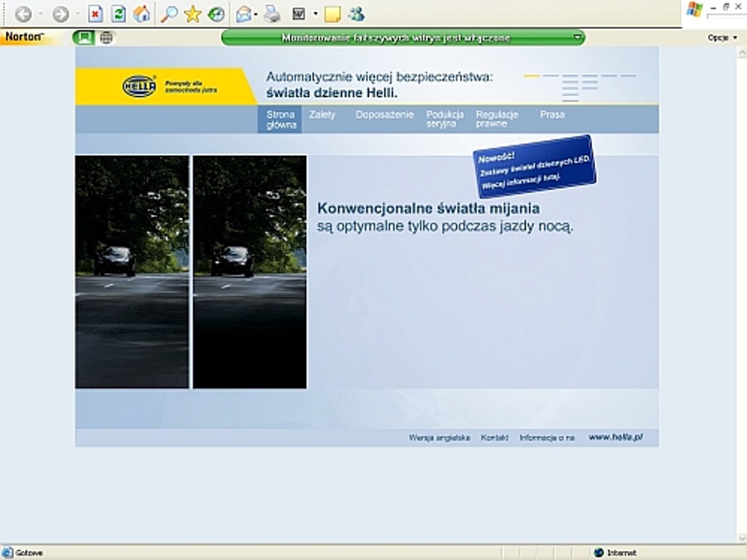Print the page with the printer icon

point(273,15)
